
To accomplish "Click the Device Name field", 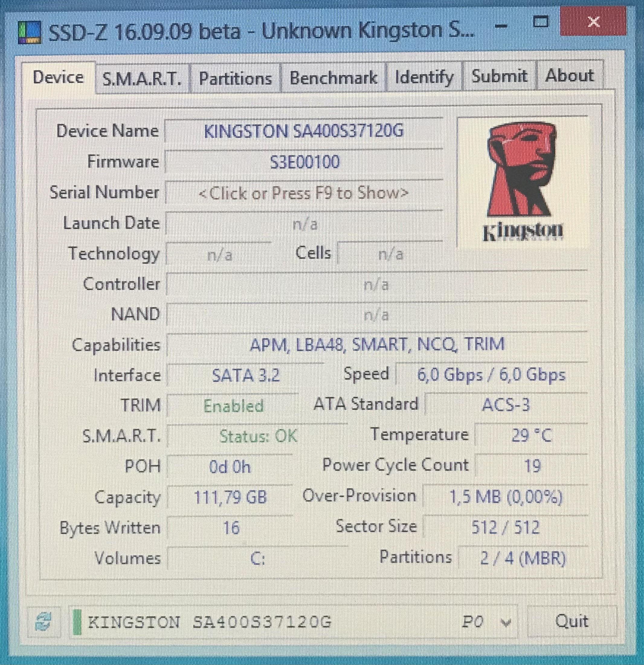I will point(304,131).
